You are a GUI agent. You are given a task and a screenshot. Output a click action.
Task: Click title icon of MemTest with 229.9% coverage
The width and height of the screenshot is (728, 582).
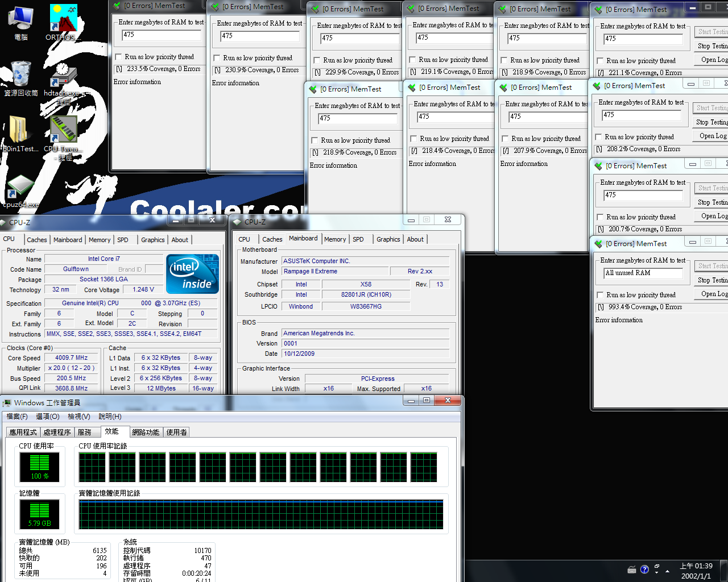[315, 9]
